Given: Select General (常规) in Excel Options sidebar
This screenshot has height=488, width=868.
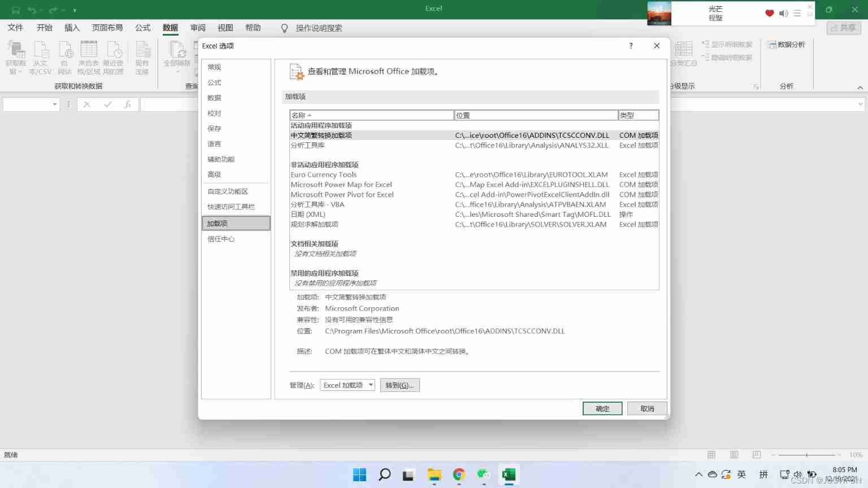Looking at the screenshot, I should click(x=236, y=67).
